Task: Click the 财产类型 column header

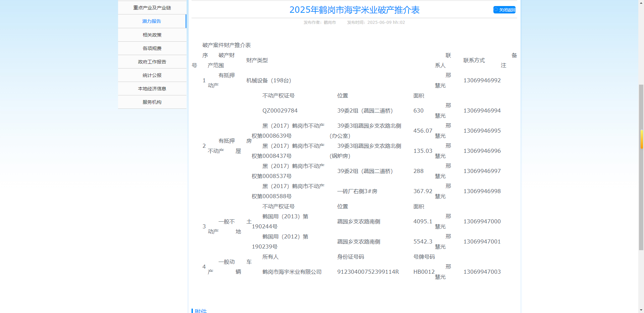Action: pyautogui.click(x=257, y=60)
